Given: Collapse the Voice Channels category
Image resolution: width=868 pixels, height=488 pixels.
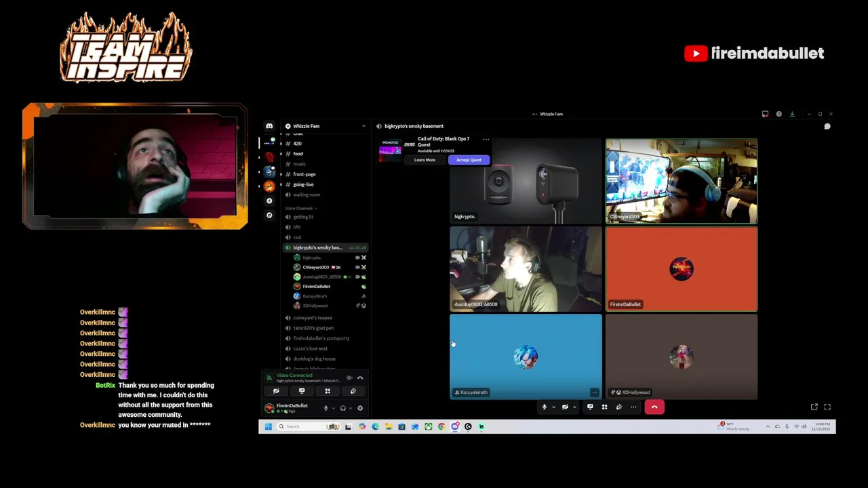Looking at the screenshot, I should coord(300,208).
